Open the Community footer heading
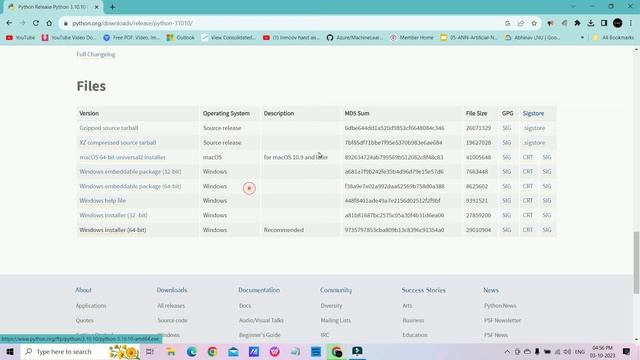The width and height of the screenshot is (640, 360). point(336,290)
